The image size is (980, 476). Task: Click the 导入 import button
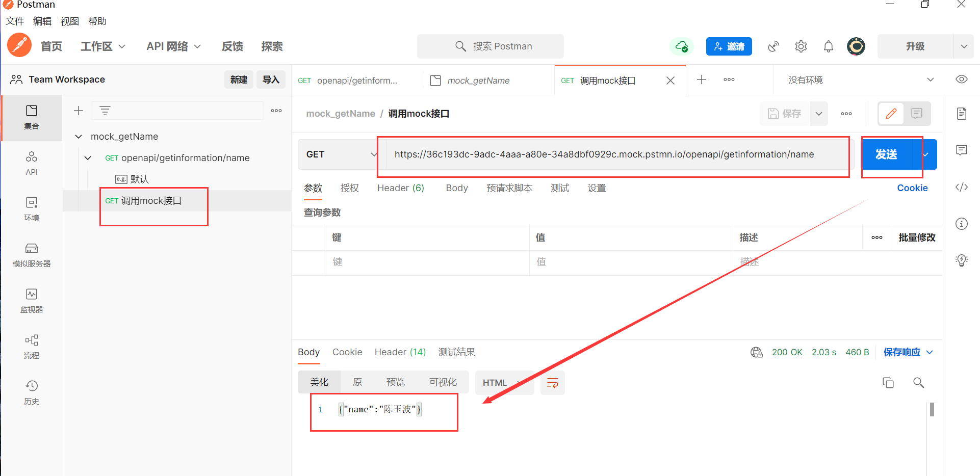pyautogui.click(x=271, y=80)
